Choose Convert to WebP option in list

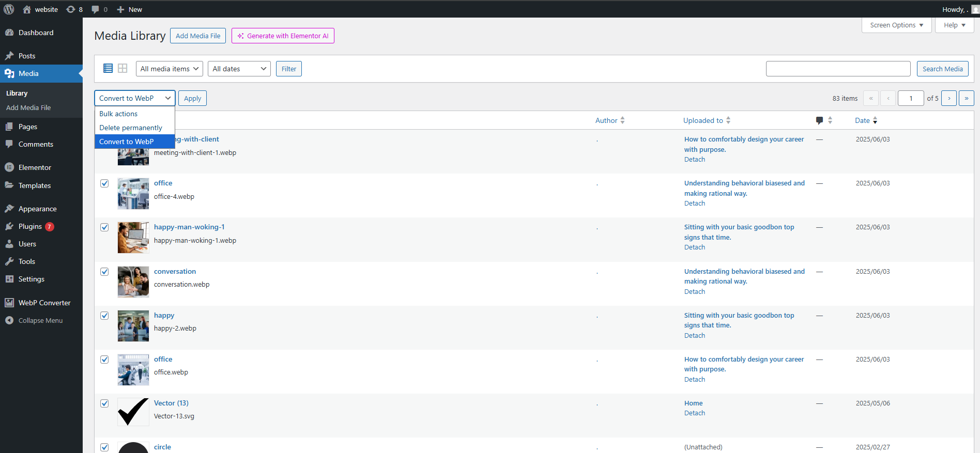point(135,142)
